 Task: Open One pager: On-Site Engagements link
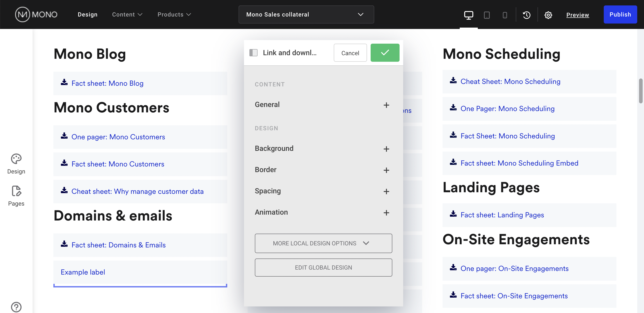(x=514, y=268)
